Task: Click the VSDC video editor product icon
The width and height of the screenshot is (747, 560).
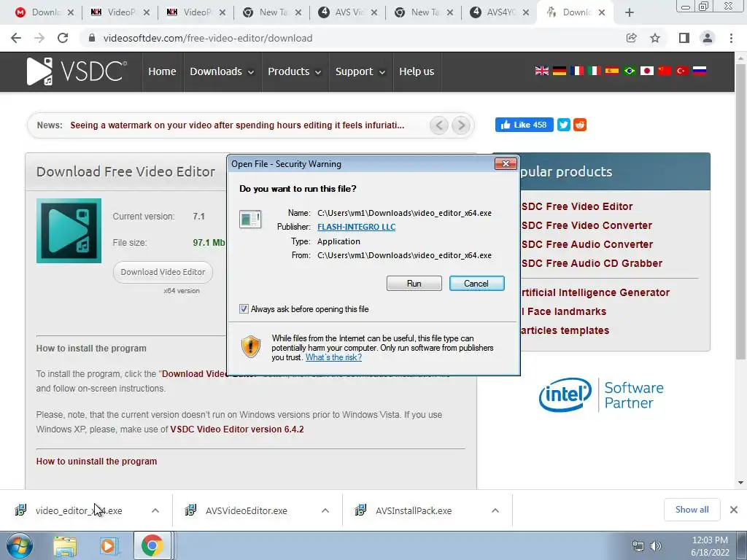Action: (x=69, y=230)
